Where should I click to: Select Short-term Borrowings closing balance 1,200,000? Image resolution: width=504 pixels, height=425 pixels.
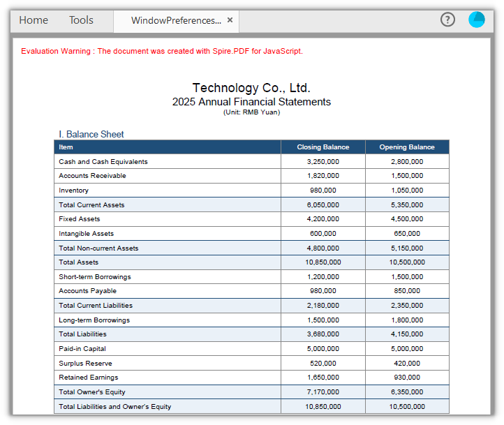[323, 277]
